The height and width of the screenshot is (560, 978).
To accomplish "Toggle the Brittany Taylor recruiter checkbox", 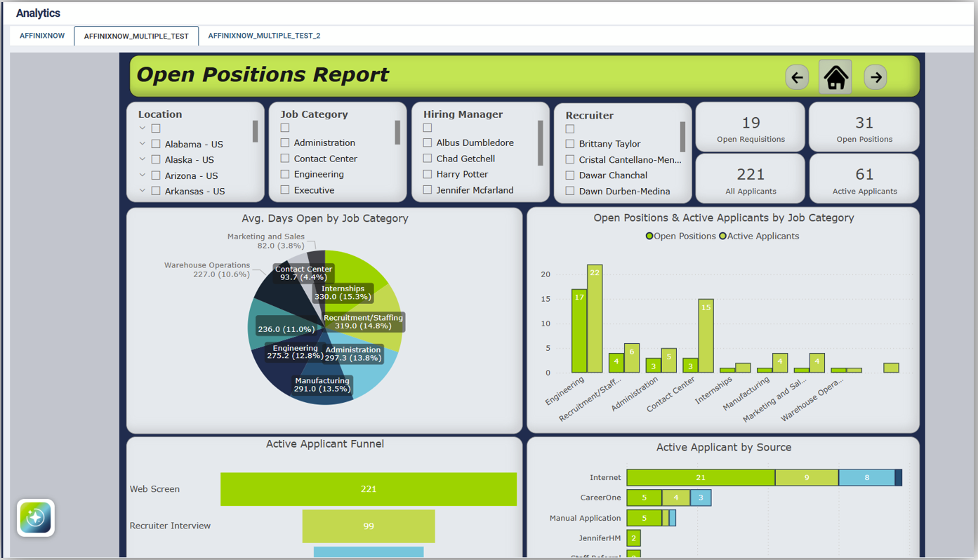I will tap(570, 144).
